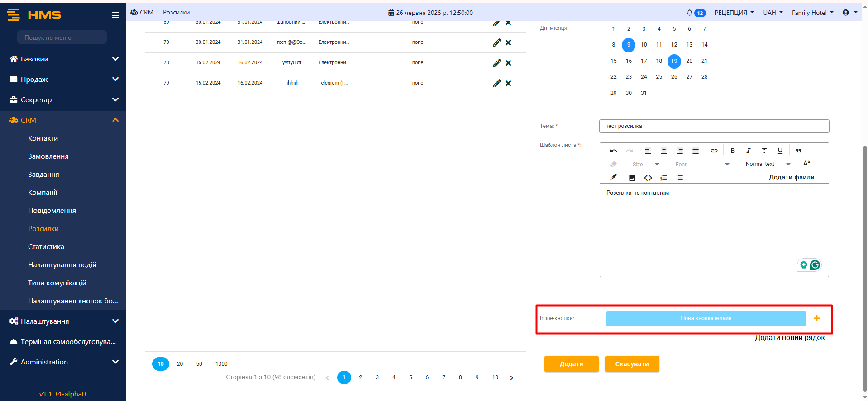This screenshot has width=868, height=401.
Task: Go to Статистика in the sidebar
Action: tap(46, 247)
